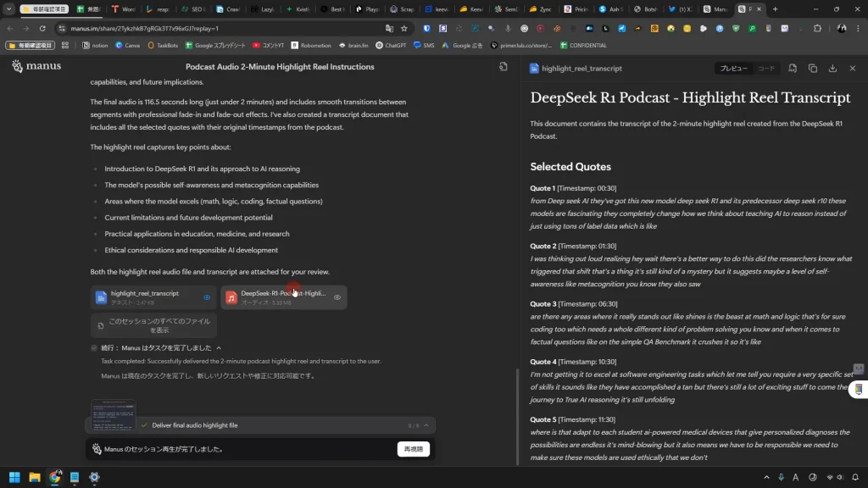Click the share icon in the preview panel header
The image size is (868, 488).
[793, 68]
